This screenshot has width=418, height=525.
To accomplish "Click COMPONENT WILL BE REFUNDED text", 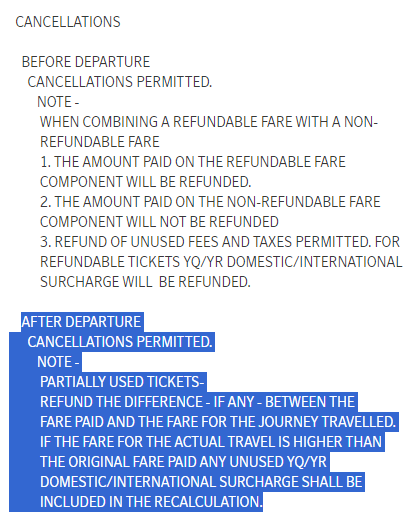I will click(145, 182).
